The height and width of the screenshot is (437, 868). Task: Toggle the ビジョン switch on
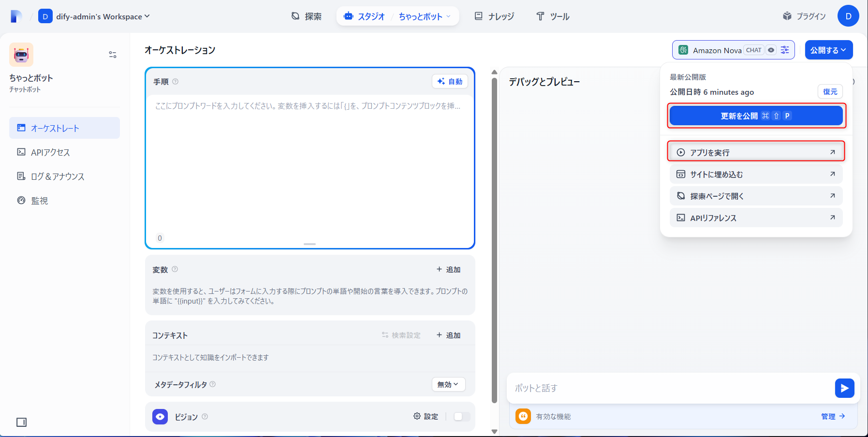[462, 416]
